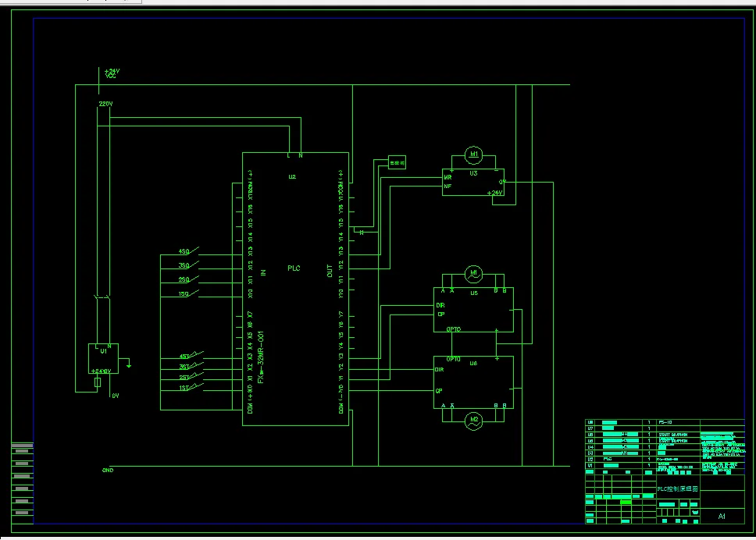Click the PLC text in the center block
Image resolution: width=756 pixels, height=540 pixels.
pos(294,268)
